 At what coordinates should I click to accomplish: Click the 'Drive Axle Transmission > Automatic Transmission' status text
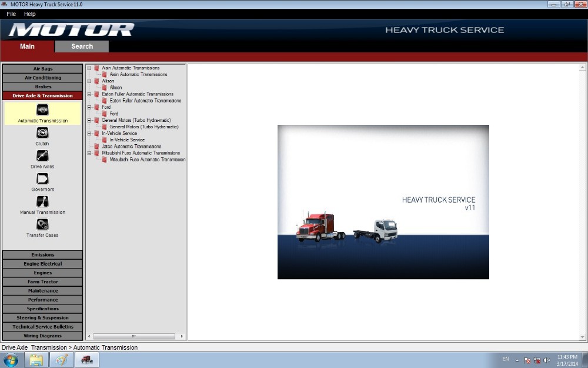(69, 348)
